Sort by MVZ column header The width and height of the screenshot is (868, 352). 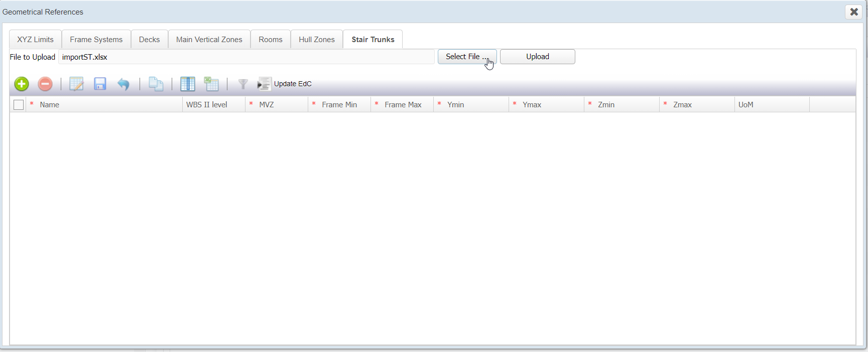pyautogui.click(x=277, y=104)
